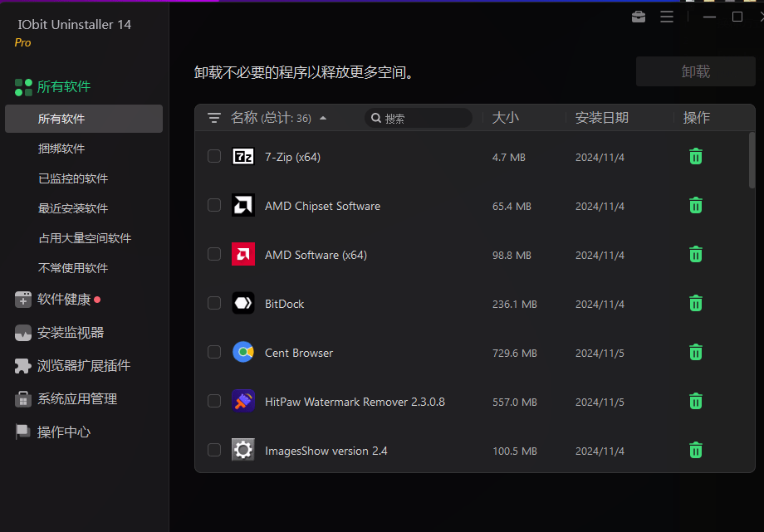Click the Cent Browser logo icon
The width and height of the screenshot is (764, 532).
pos(243,352)
